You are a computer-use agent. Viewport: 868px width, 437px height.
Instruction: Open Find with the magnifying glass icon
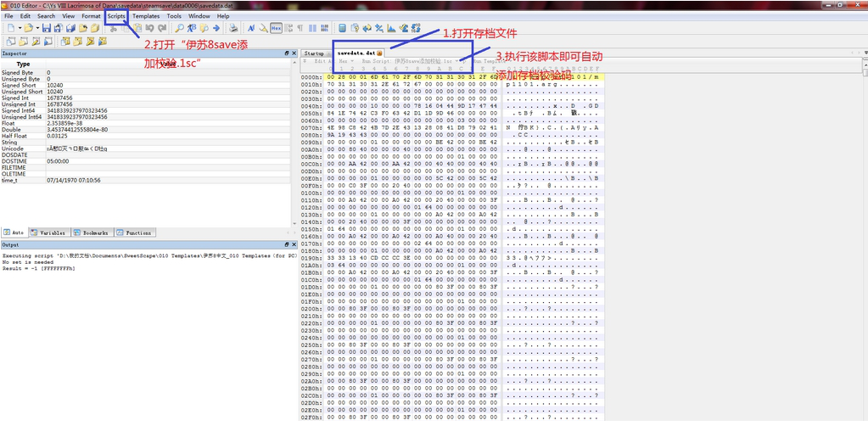pos(180,28)
